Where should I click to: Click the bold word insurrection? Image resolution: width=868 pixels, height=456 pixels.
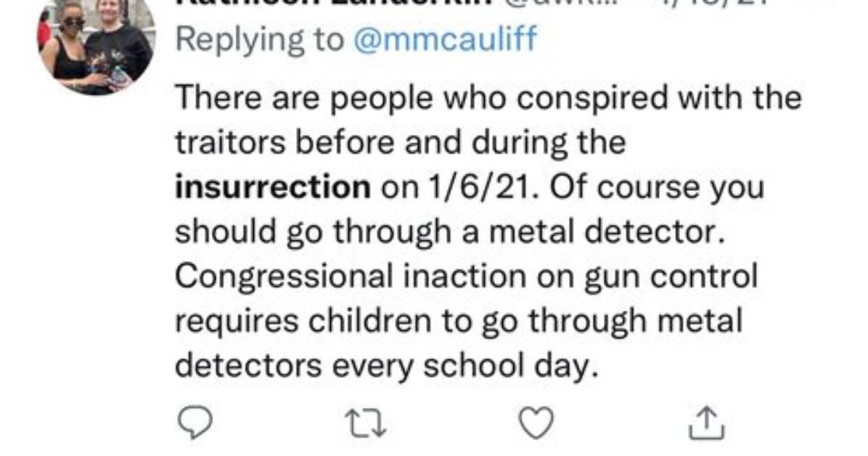click(273, 187)
